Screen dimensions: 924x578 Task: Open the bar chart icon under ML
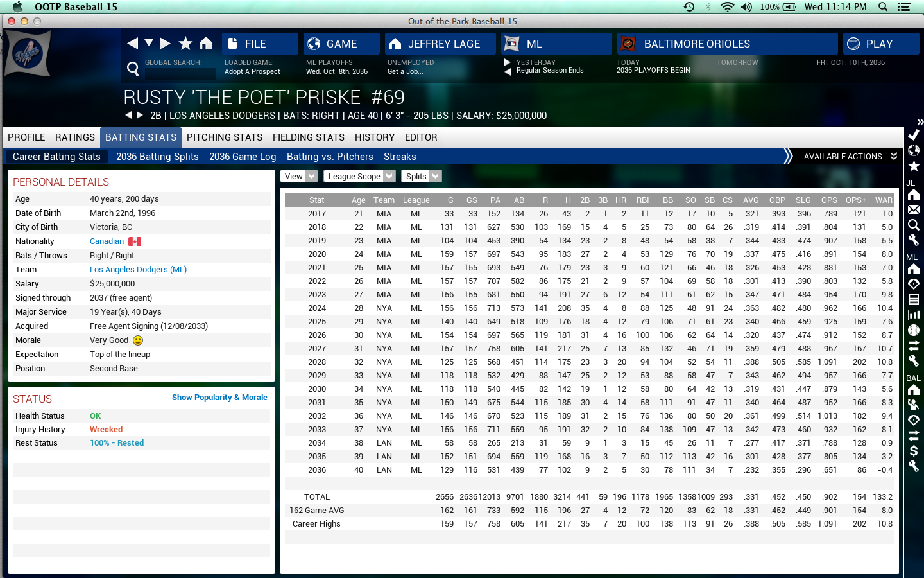click(914, 315)
